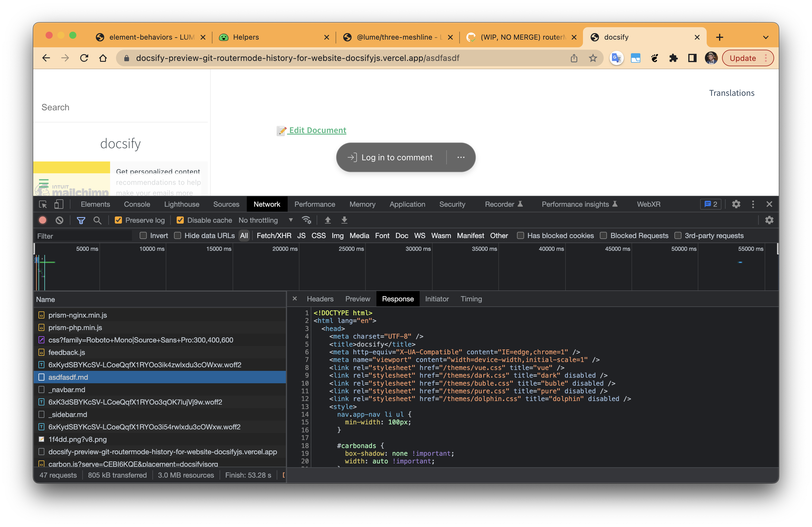Export HAR file download arrow
The width and height of the screenshot is (812, 527).
pyautogui.click(x=344, y=220)
